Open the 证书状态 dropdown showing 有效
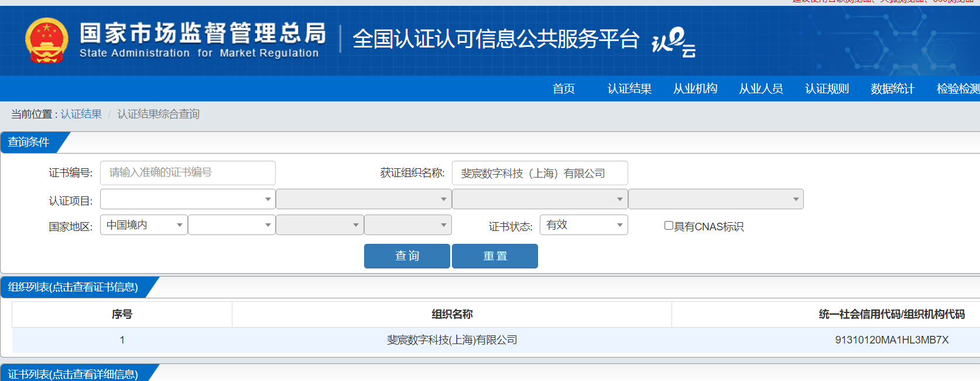The image size is (980, 381). (x=584, y=225)
